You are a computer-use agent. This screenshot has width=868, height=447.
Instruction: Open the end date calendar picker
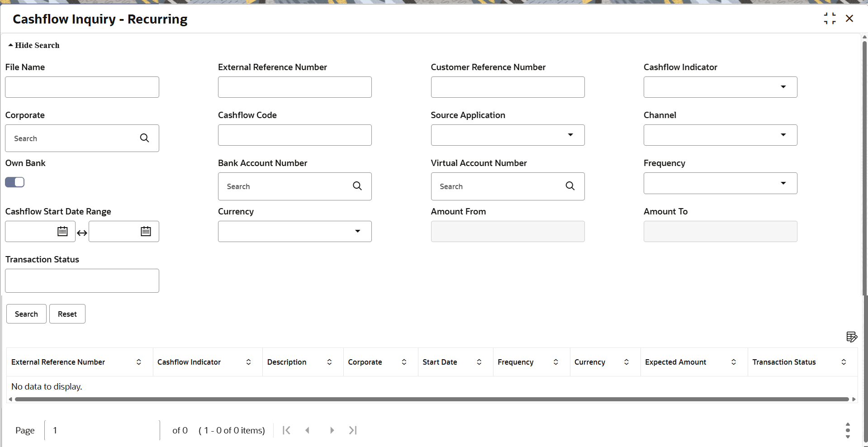click(x=146, y=231)
